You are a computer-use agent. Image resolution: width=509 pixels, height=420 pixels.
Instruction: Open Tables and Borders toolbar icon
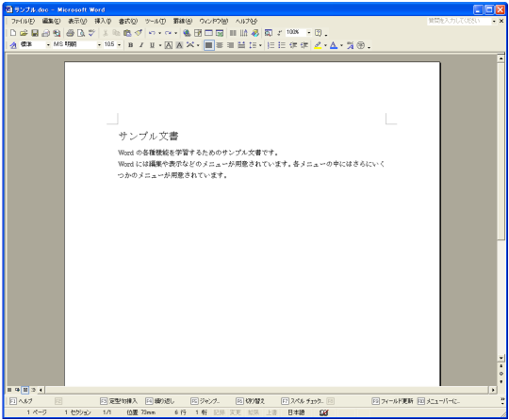click(198, 33)
